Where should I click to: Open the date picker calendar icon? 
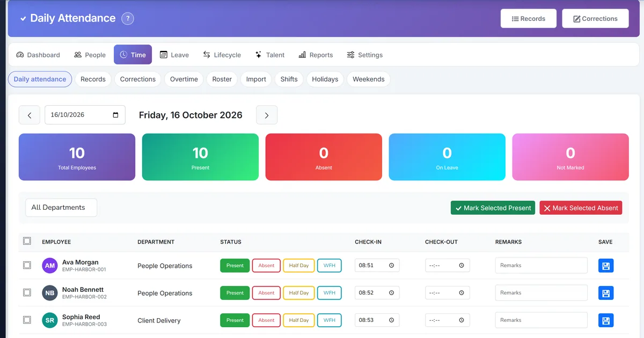click(x=115, y=115)
